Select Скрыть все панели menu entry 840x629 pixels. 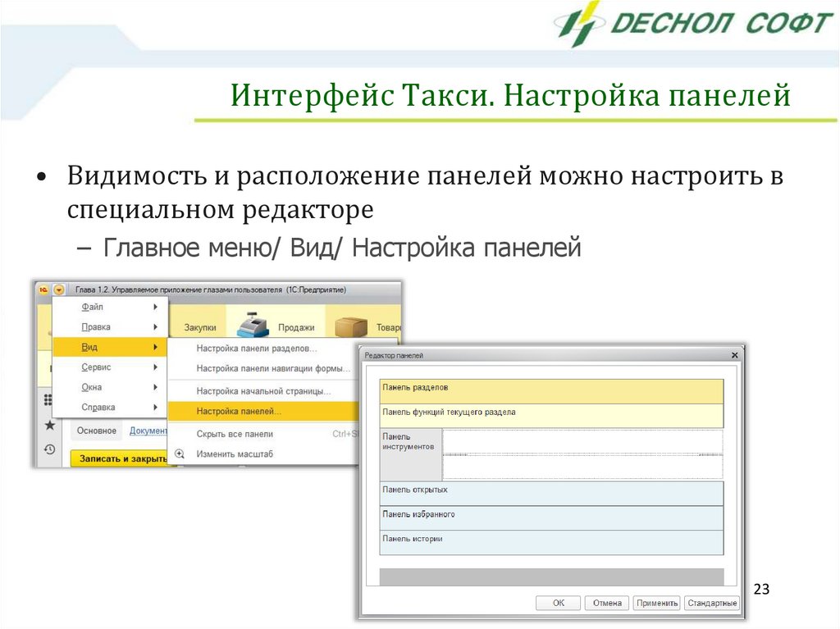click(235, 434)
